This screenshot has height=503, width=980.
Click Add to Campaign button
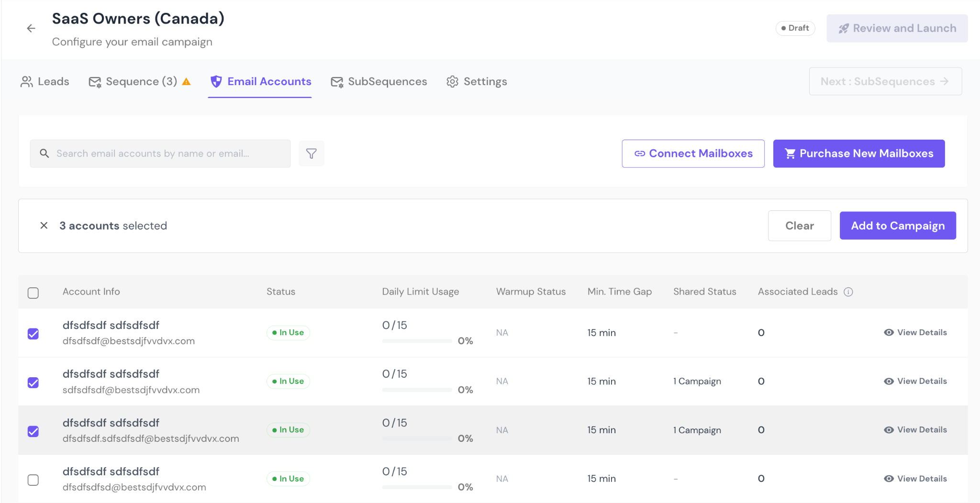tap(897, 226)
